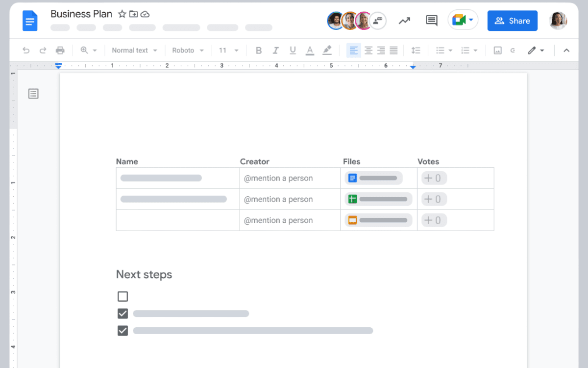Open the editing mode pencil dropdown
588x368 pixels.
point(536,50)
